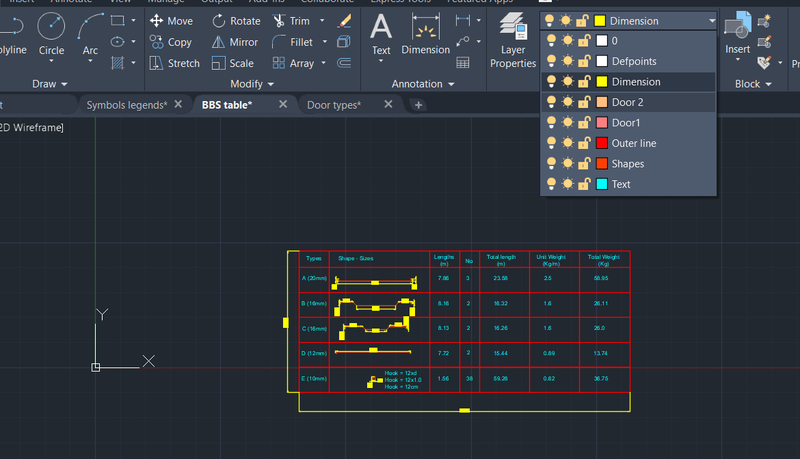Toggle lock icon of Door 2 layer
The image size is (800, 459).
click(x=584, y=102)
